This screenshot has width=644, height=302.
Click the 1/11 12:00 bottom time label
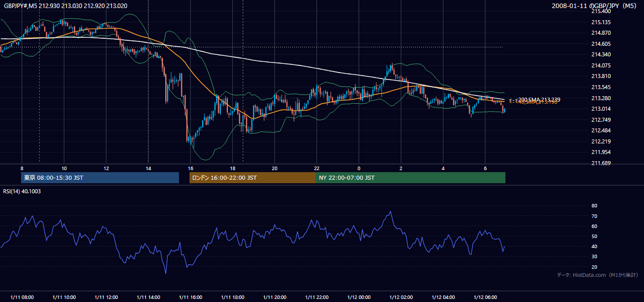click(106, 297)
